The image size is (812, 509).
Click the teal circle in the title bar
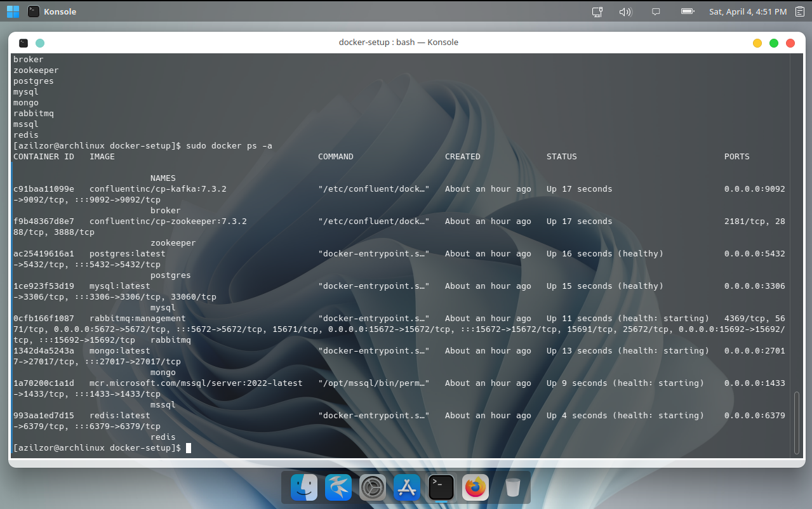pos(39,43)
